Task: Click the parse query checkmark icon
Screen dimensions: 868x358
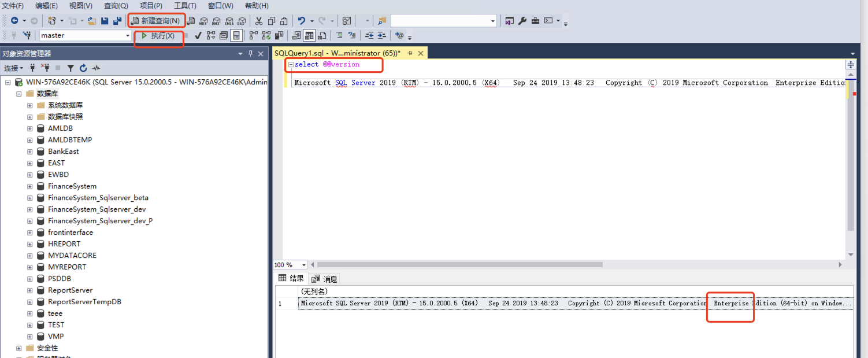Action: pyautogui.click(x=198, y=36)
